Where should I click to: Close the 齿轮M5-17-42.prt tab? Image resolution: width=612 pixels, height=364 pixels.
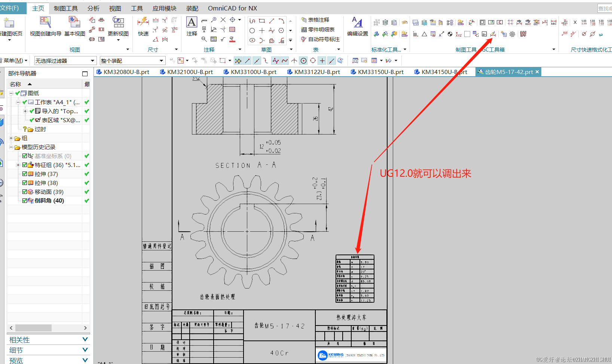(x=537, y=72)
